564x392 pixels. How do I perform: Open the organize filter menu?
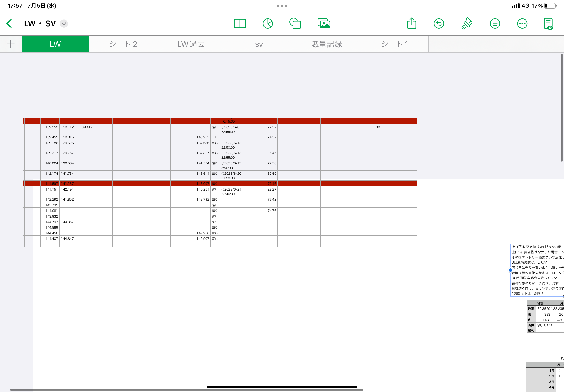[x=495, y=24]
